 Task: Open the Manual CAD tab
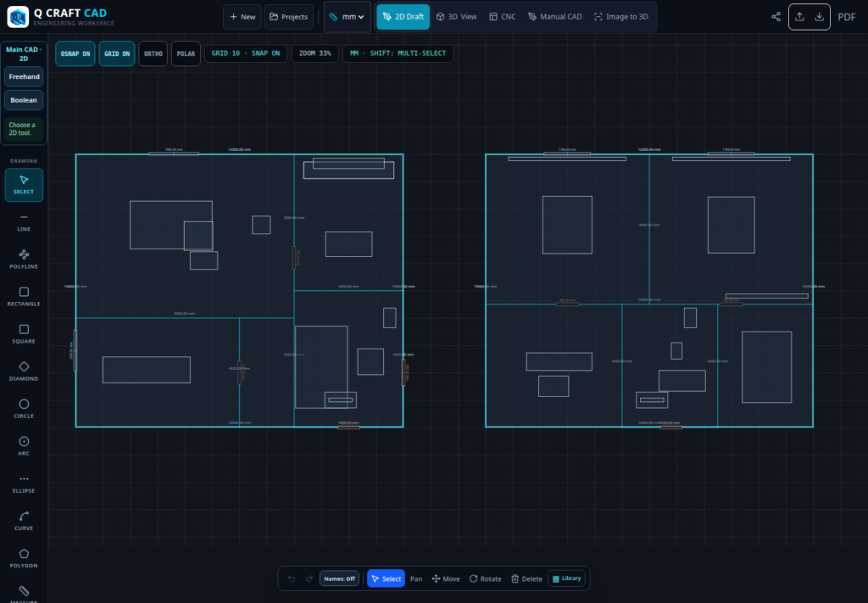coord(554,17)
